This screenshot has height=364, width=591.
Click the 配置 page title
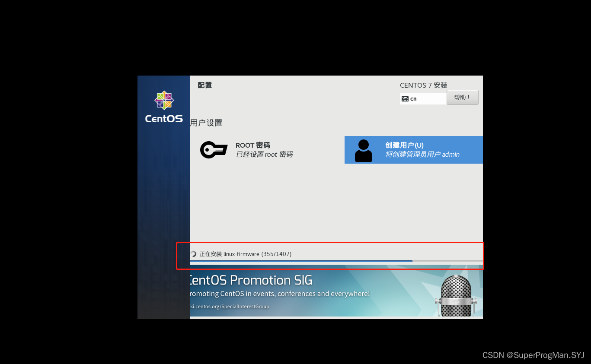(x=205, y=85)
